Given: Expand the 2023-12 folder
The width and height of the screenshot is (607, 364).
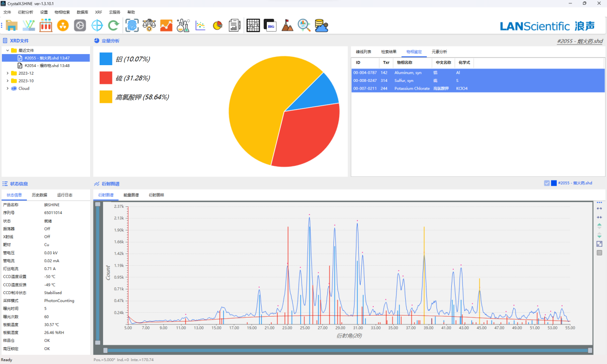Looking at the screenshot, I should (7, 73).
